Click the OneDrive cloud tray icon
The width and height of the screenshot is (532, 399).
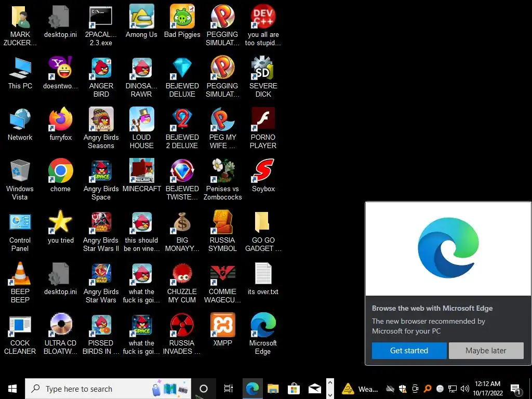tap(390, 389)
